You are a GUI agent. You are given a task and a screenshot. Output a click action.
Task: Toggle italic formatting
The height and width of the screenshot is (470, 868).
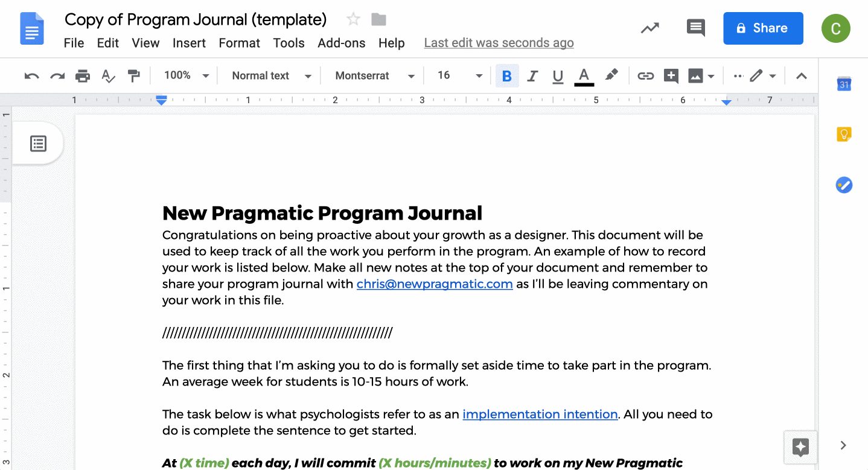click(532, 76)
